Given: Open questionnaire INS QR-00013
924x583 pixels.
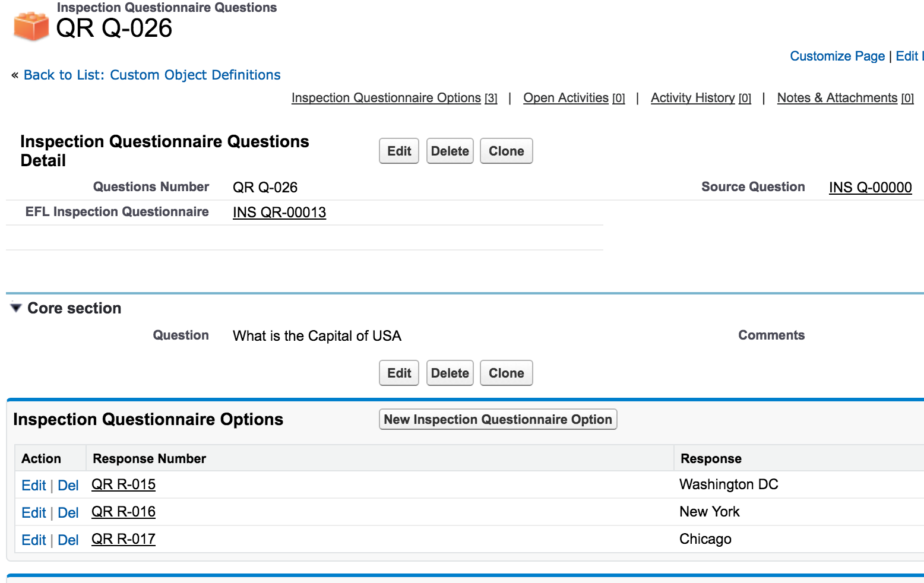Looking at the screenshot, I should [x=279, y=213].
